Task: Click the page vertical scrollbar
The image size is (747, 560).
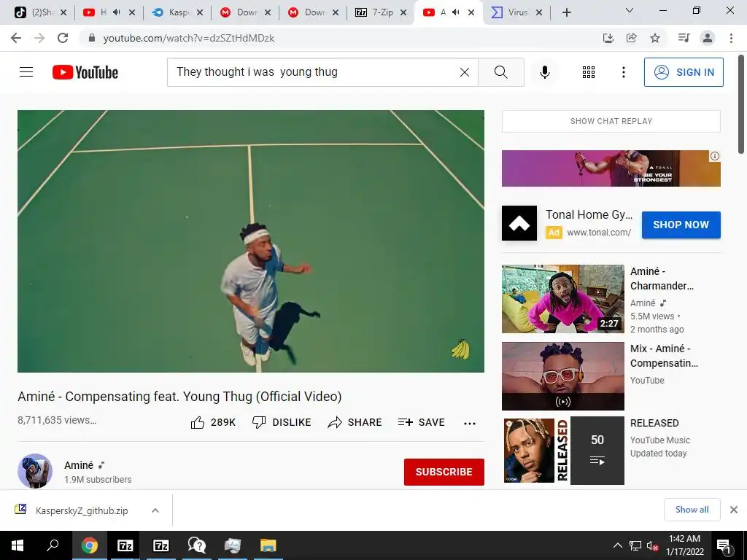Action: pyautogui.click(x=741, y=105)
